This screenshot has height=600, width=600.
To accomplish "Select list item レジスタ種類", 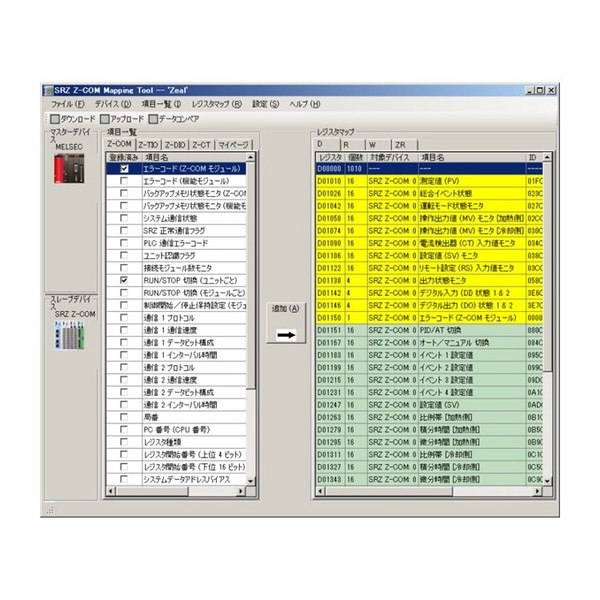I will (x=176, y=442).
